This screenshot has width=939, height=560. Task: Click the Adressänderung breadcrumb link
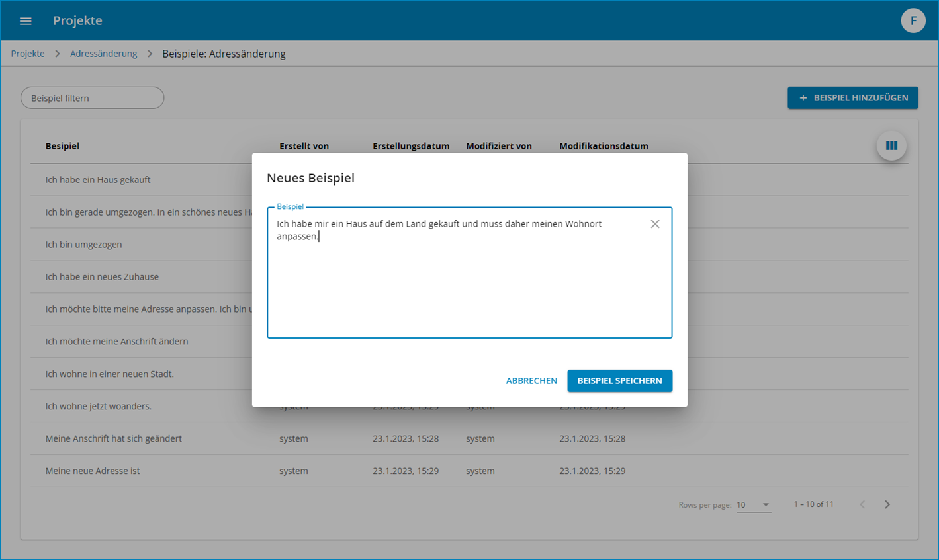coord(104,54)
